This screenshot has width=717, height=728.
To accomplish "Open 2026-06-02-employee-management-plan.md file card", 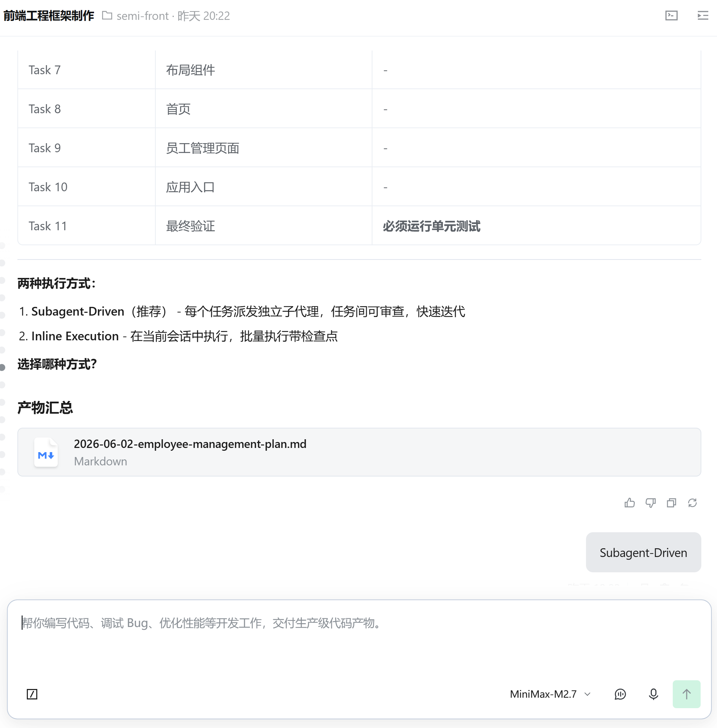I will pyautogui.click(x=359, y=452).
